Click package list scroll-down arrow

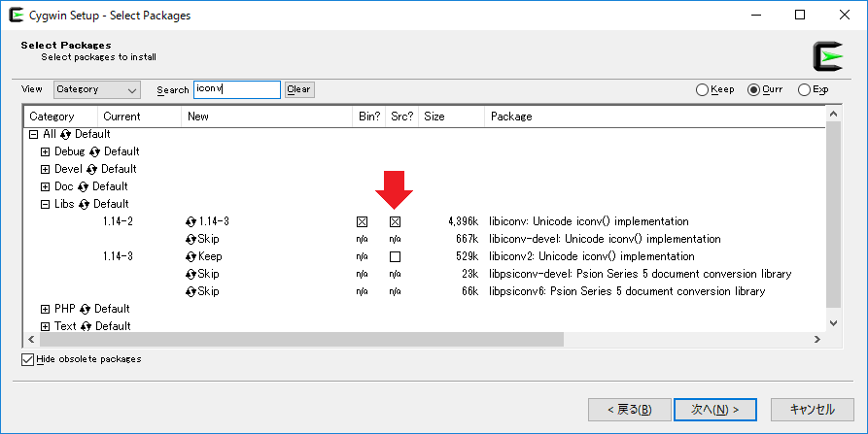point(834,323)
